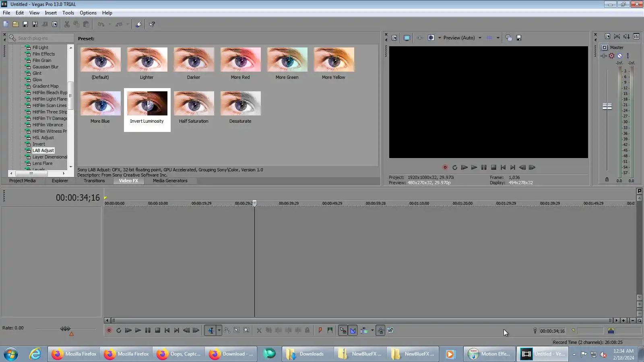
Task: Copy snapshot to clipboard in preview
Action: click(509, 38)
